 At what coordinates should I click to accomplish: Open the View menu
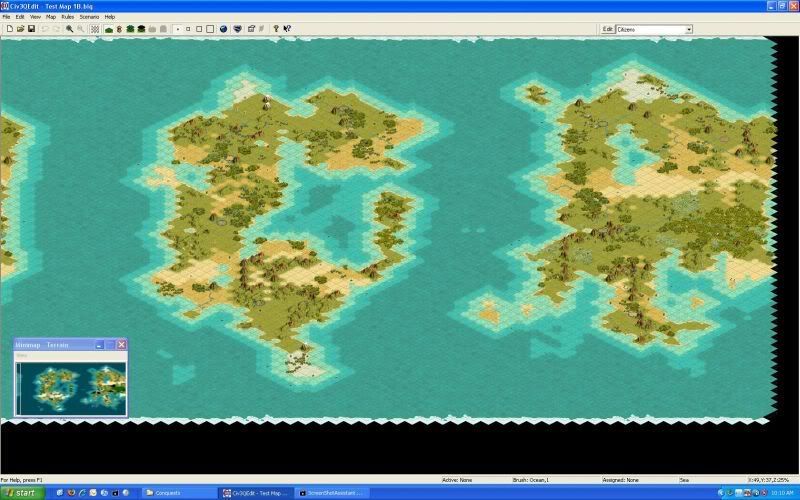[35, 17]
